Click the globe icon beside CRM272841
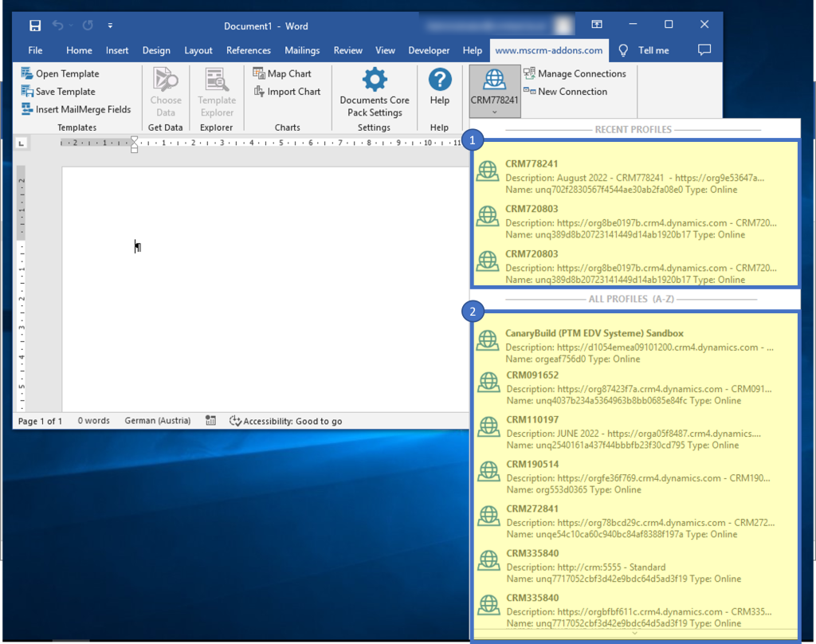The height and width of the screenshot is (644, 816). pyautogui.click(x=488, y=516)
